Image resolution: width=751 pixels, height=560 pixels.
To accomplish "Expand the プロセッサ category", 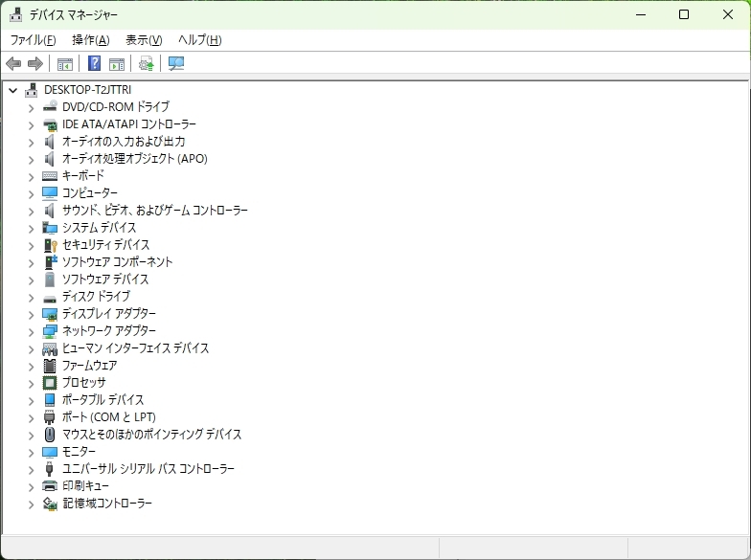I will 31,384.
